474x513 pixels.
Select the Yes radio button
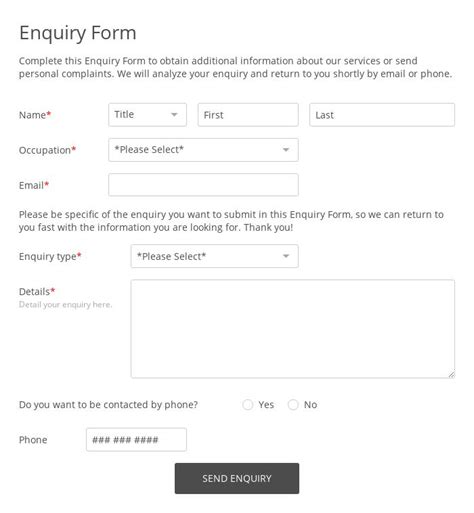(x=248, y=405)
